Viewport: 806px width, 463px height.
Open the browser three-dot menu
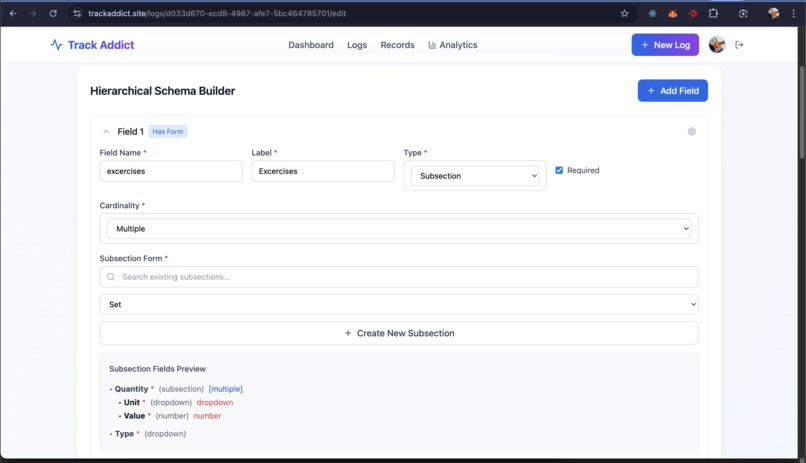tap(793, 14)
